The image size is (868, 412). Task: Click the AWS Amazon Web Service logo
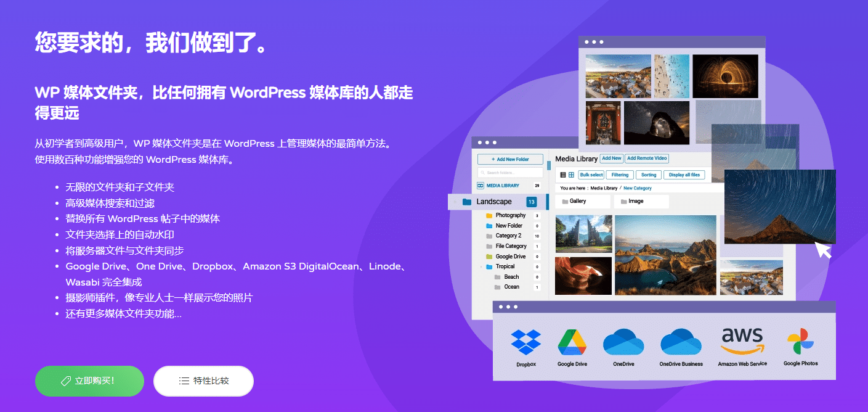point(742,342)
